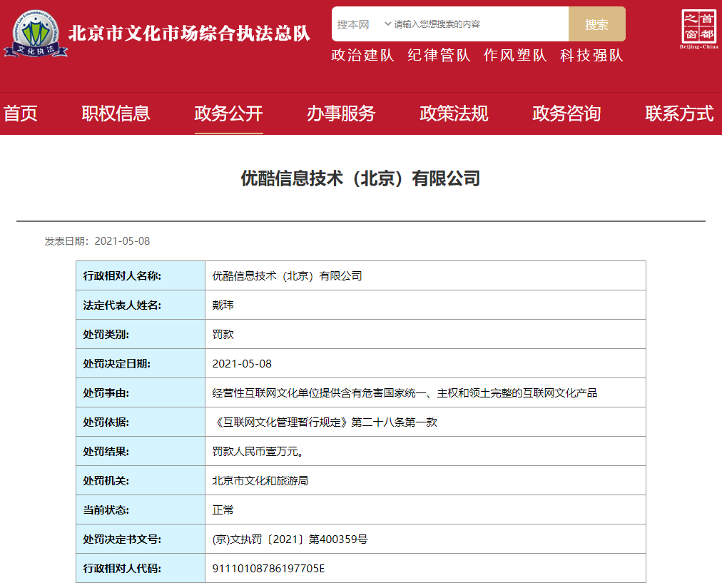This screenshot has width=722, height=588.
Task: Open the 政务咨询 menu item
Action: [x=566, y=113]
